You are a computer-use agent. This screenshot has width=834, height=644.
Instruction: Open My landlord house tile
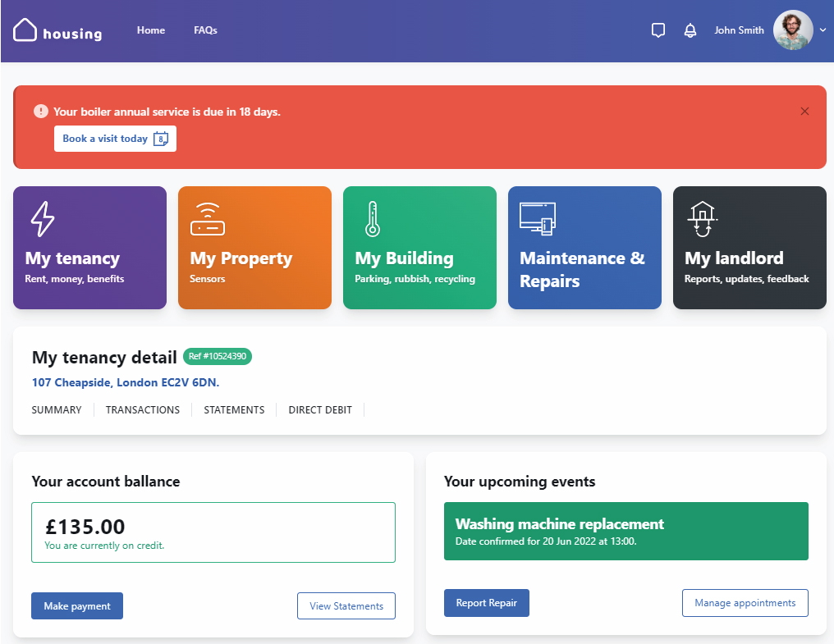(x=749, y=248)
